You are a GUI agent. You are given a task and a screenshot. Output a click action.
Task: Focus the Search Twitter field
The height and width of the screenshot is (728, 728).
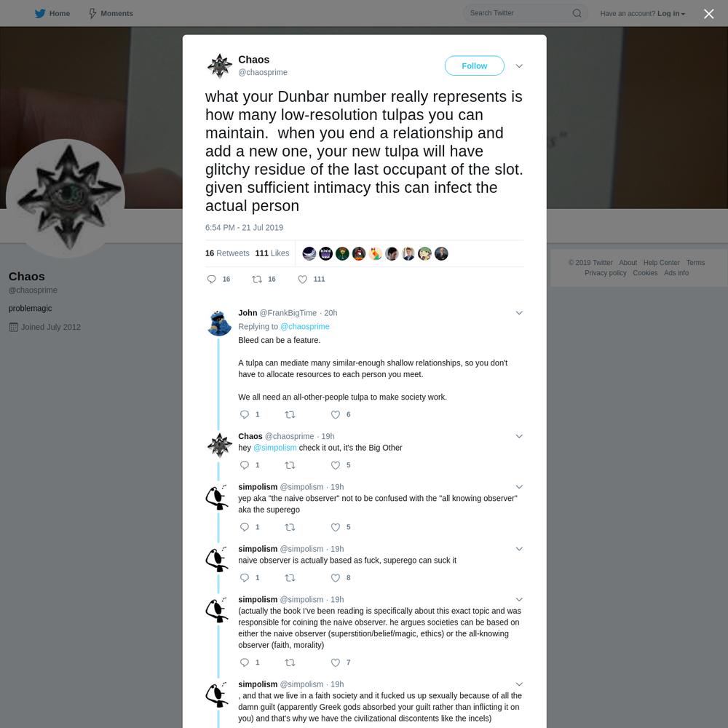pos(518,13)
